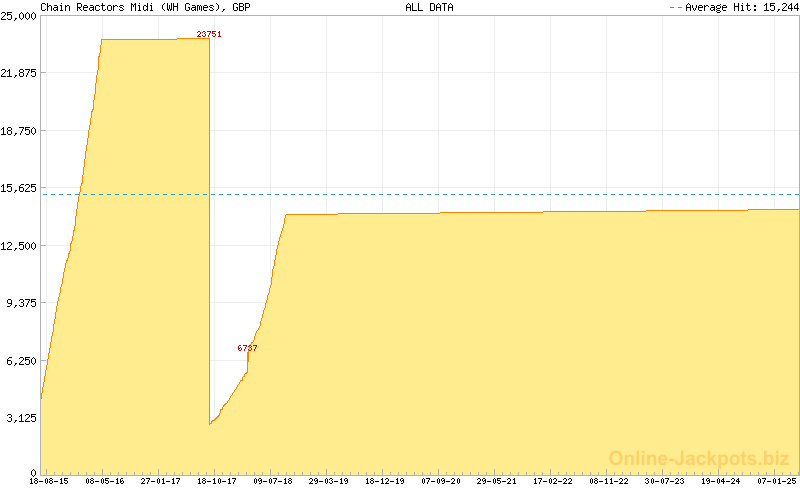Click the 15,625 y-axis value

[x=19, y=188]
